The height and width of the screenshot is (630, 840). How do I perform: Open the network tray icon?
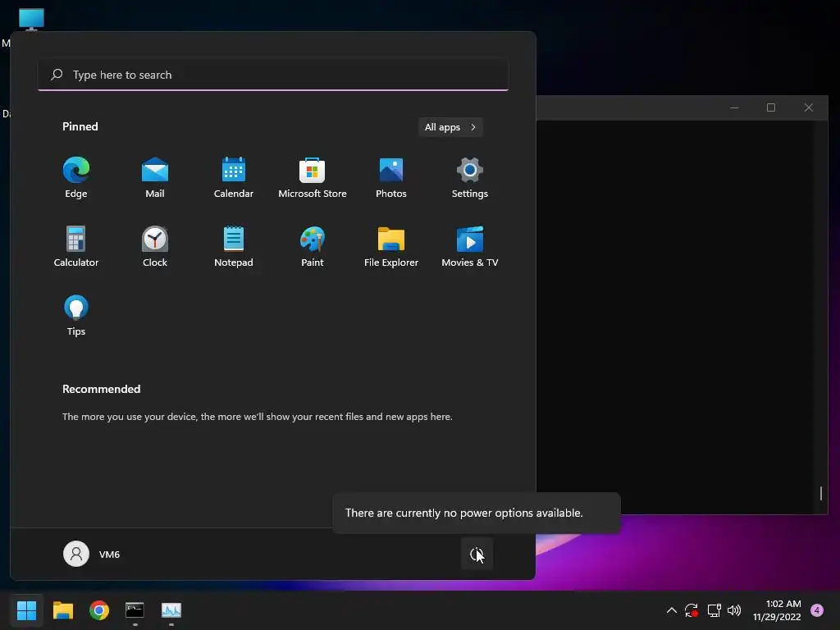point(714,610)
